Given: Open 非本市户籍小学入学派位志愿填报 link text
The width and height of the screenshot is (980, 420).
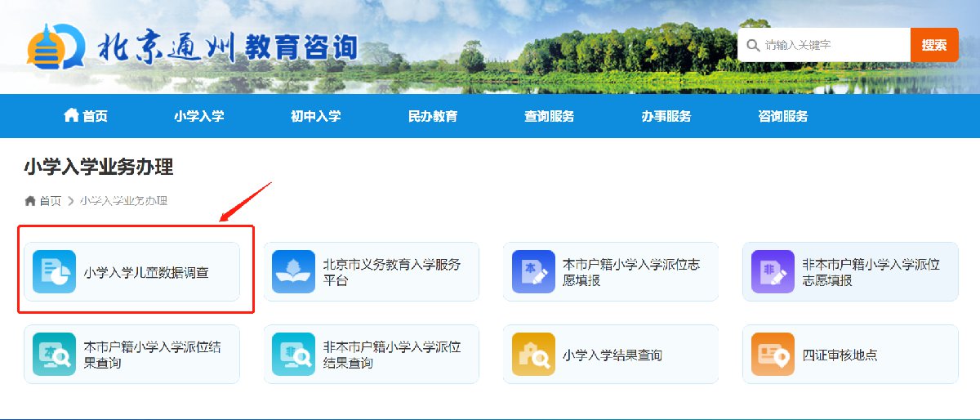Looking at the screenshot, I should click(871, 272).
